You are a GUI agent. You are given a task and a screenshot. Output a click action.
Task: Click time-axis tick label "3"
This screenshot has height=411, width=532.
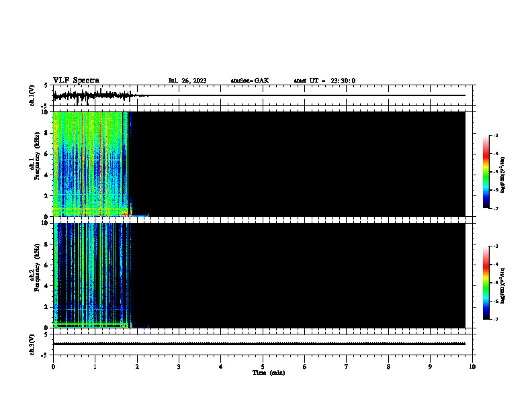[179, 367]
